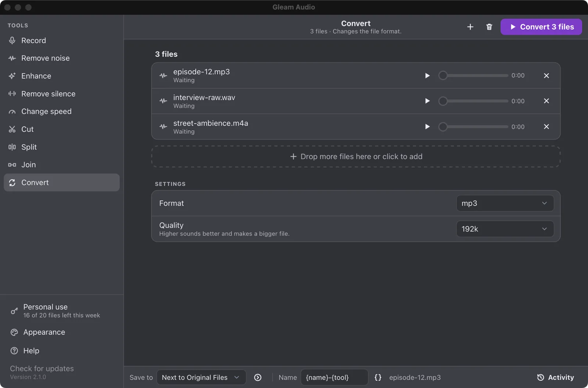Open the Format dropdown showing mp3
The height and width of the screenshot is (388, 588).
tap(505, 203)
